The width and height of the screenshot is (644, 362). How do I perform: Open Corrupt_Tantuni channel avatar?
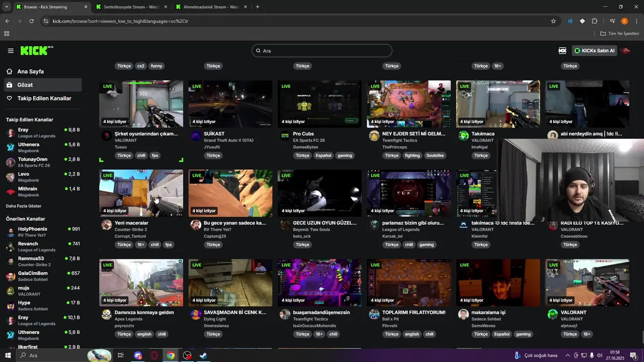tap(106, 225)
